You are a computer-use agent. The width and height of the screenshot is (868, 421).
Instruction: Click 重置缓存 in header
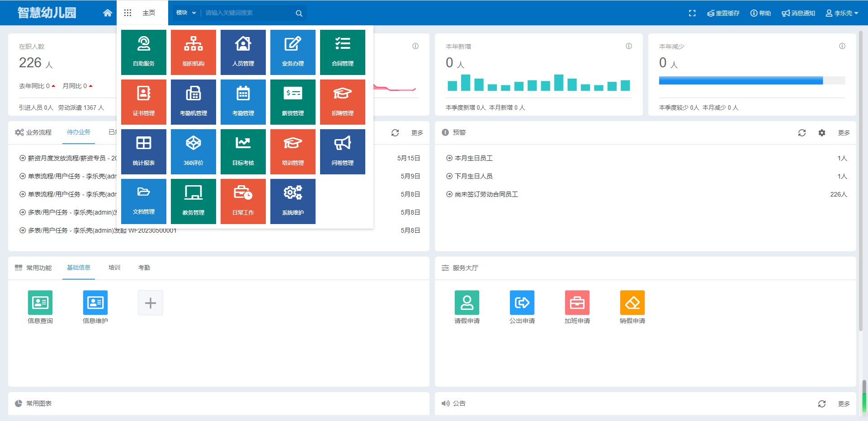pos(723,13)
